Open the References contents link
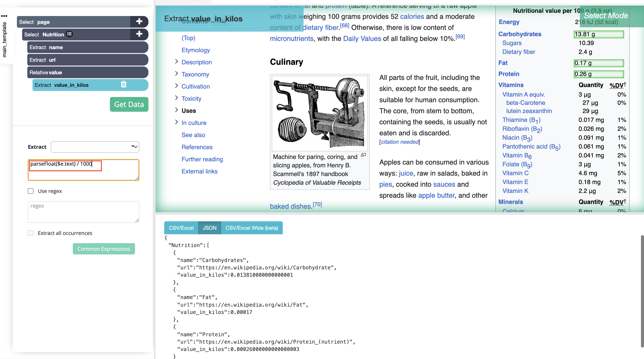 pos(197,147)
